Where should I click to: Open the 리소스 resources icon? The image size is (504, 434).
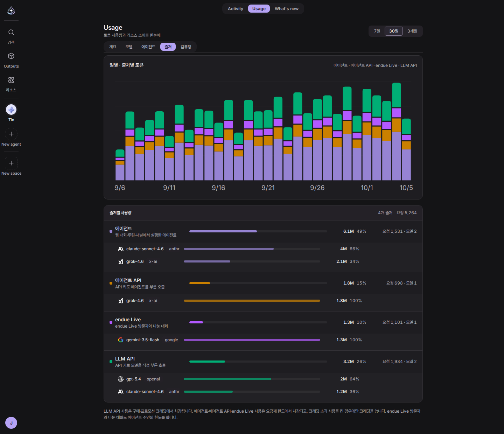coord(11,80)
